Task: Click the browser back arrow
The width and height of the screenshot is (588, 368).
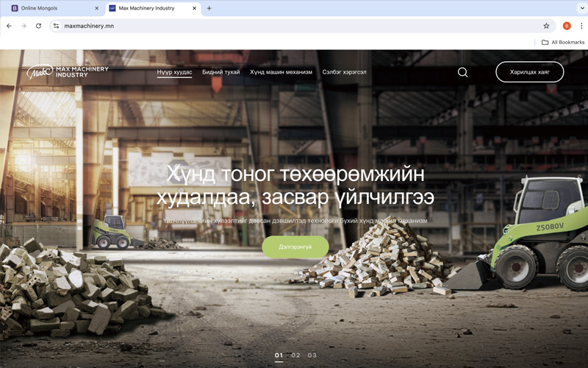Action: click(x=9, y=26)
